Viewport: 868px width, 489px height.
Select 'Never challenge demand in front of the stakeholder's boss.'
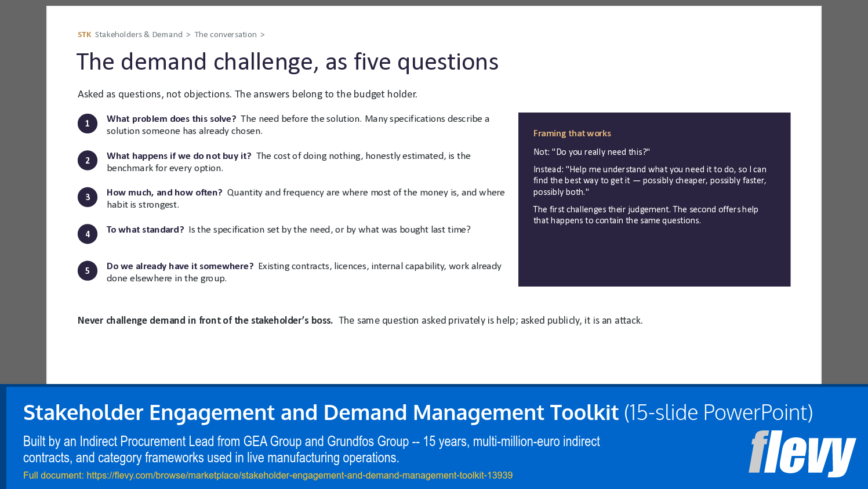click(x=205, y=320)
